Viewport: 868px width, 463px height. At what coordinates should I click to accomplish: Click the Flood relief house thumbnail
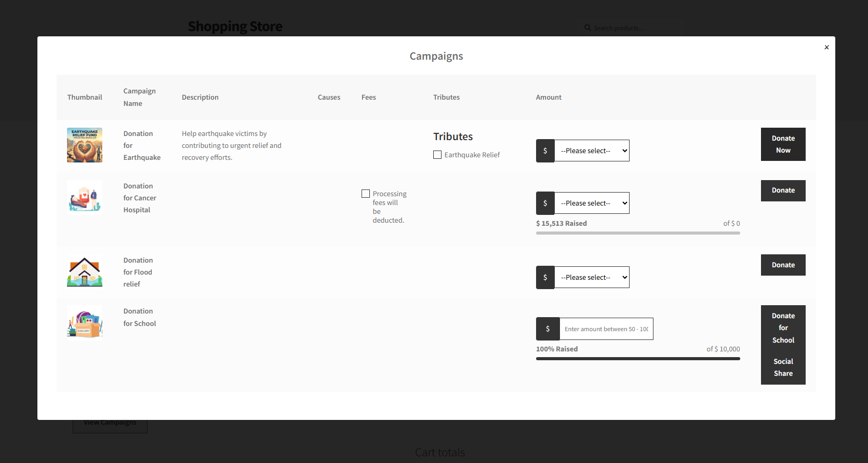(85, 272)
